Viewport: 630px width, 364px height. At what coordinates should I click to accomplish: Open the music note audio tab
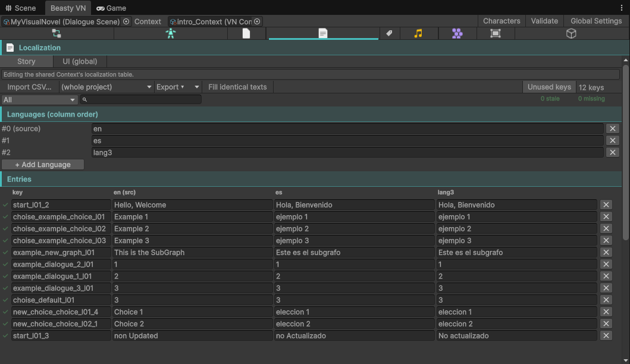point(418,33)
